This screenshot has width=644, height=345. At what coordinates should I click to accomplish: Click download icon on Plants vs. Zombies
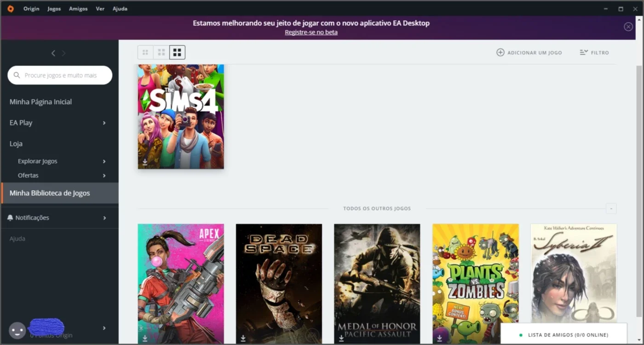tap(439, 338)
